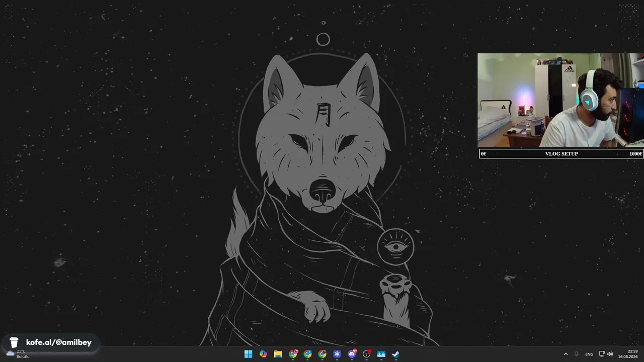Viewport: 644px width, 362px height.
Task: Open network settings from the tray
Action: [602, 354]
